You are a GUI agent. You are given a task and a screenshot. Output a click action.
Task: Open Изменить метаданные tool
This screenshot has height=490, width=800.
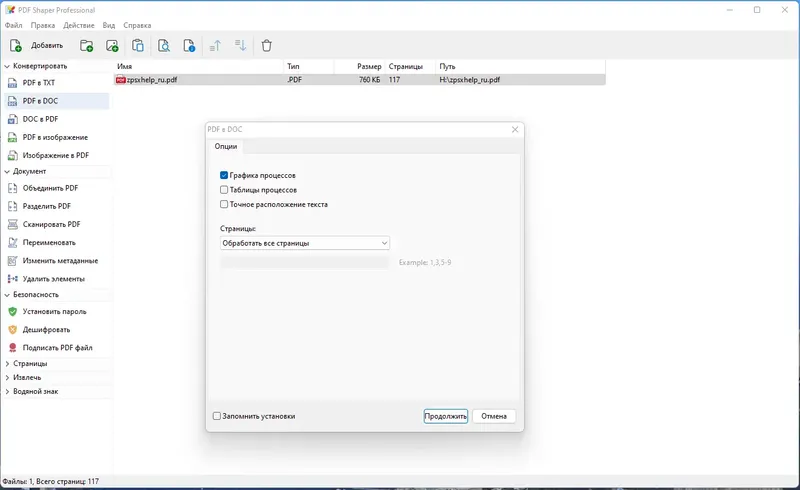click(x=56, y=261)
